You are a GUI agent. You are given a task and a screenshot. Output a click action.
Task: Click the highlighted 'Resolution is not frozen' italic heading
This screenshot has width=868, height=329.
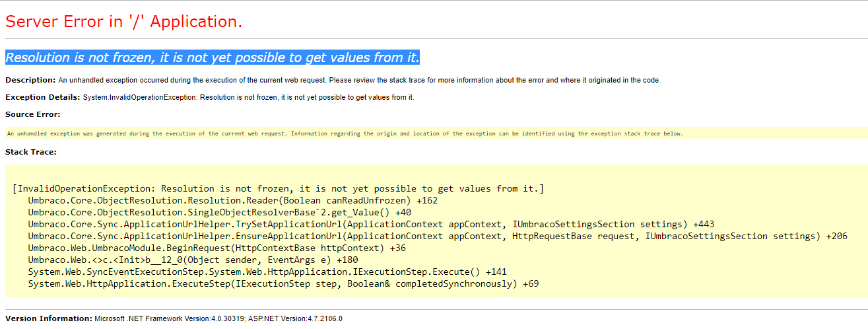(212, 57)
